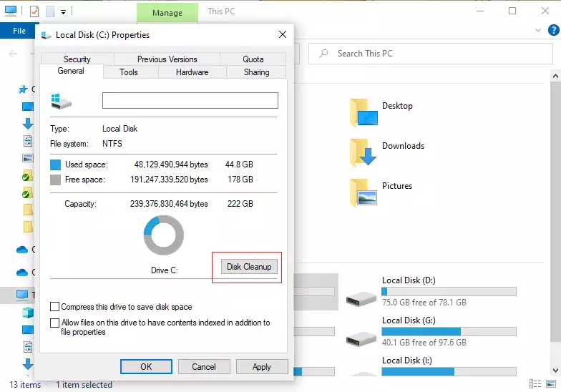The image size is (561, 392).
Task: Minimize the This PC Explorer window
Action: (x=480, y=11)
